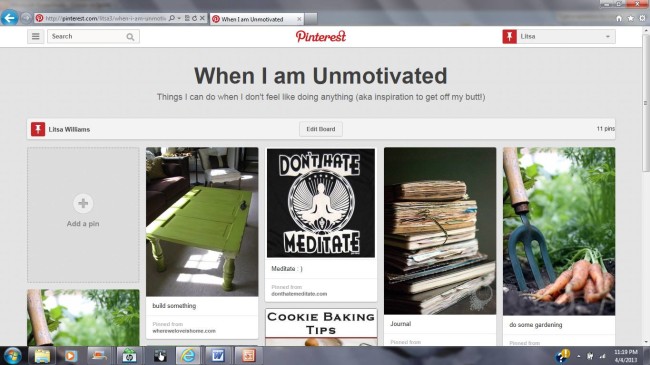
Task: Expand address bar search dropdown arrow
Action: (x=179, y=18)
